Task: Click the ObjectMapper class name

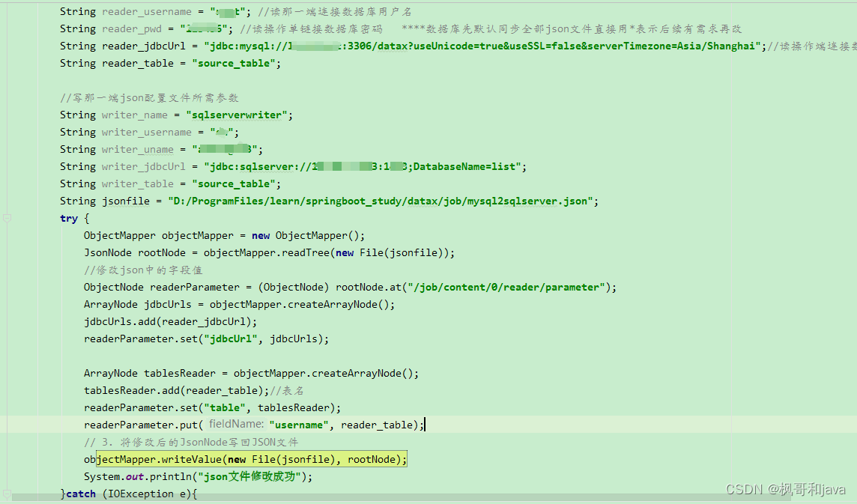Action: (x=118, y=235)
